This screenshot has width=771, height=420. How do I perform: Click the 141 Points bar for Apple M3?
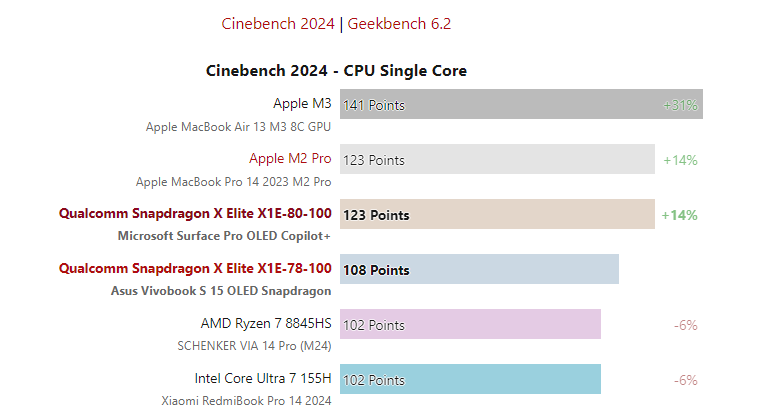[520, 104]
